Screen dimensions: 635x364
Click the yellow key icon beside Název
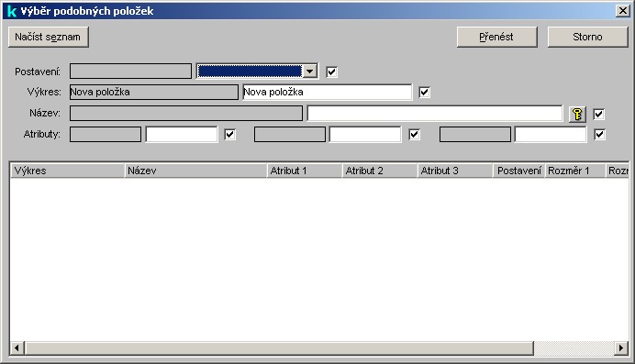[577, 114]
